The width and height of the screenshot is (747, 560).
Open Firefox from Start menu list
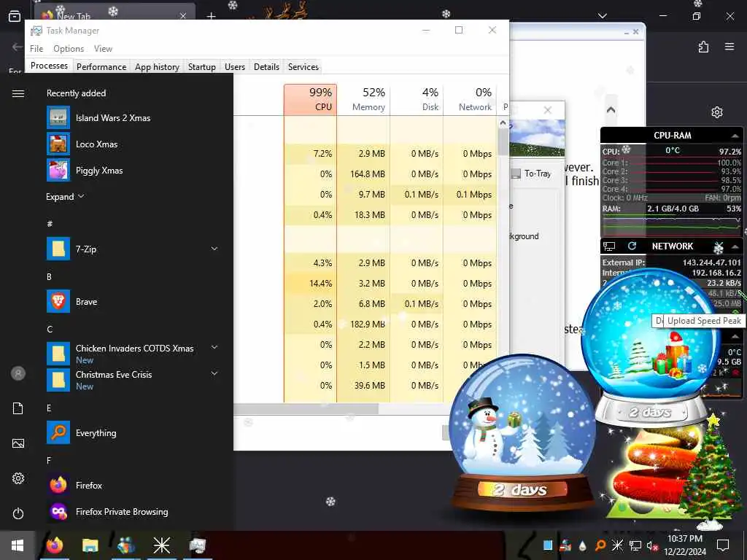[58, 485]
